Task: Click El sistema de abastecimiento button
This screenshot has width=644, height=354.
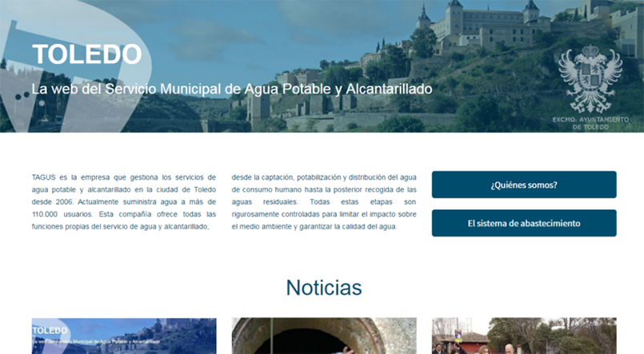Action: [x=524, y=223]
